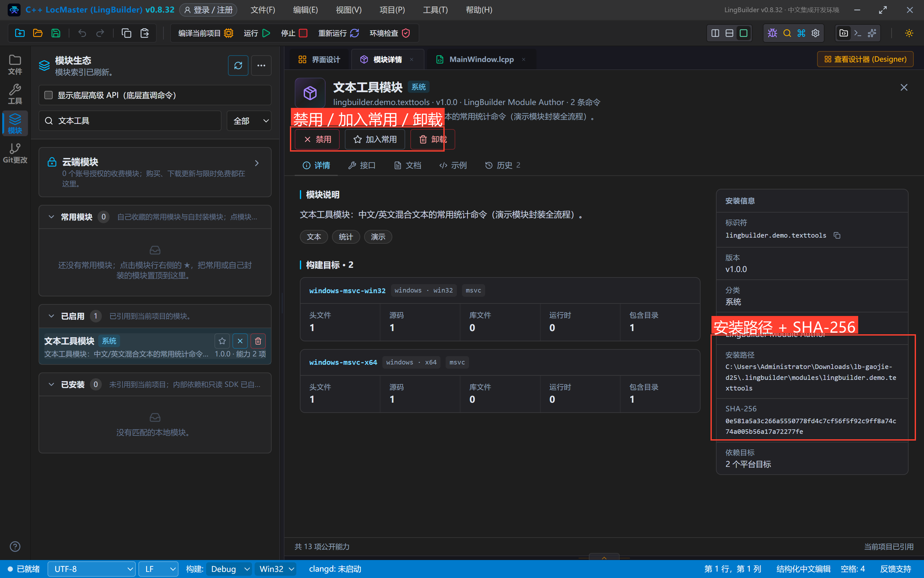
Task: Open the 工具(T) menu
Action: (x=435, y=10)
